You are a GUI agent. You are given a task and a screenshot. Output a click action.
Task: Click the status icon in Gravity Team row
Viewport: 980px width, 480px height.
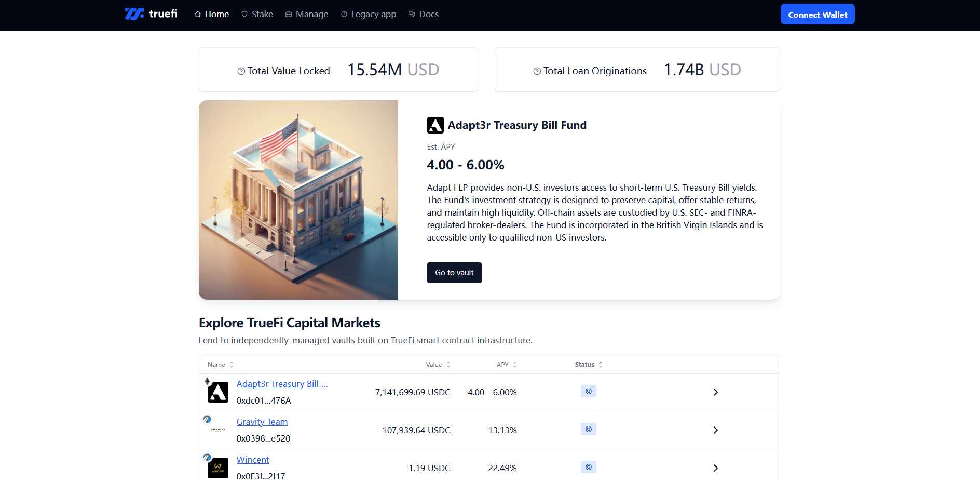(x=588, y=429)
